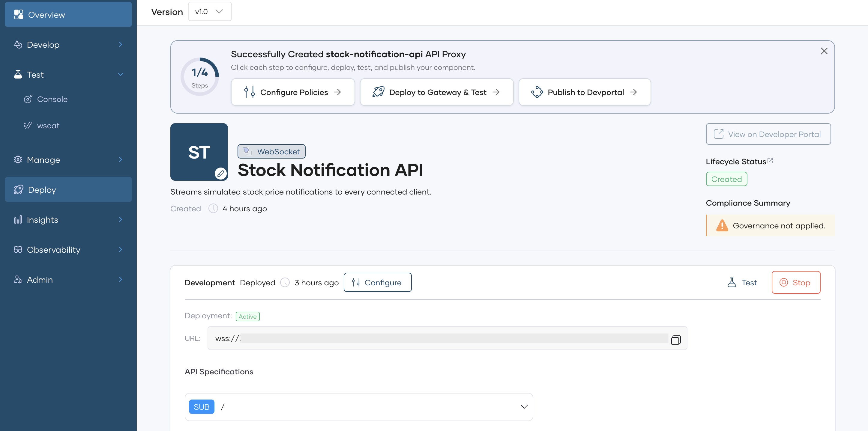Click the Deploy rocket icon in sidebar
Viewport: 868px width, 431px height.
pyautogui.click(x=19, y=189)
